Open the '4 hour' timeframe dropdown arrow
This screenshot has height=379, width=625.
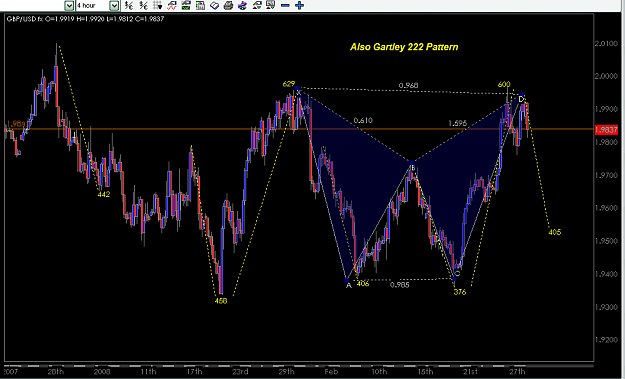point(114,5)
